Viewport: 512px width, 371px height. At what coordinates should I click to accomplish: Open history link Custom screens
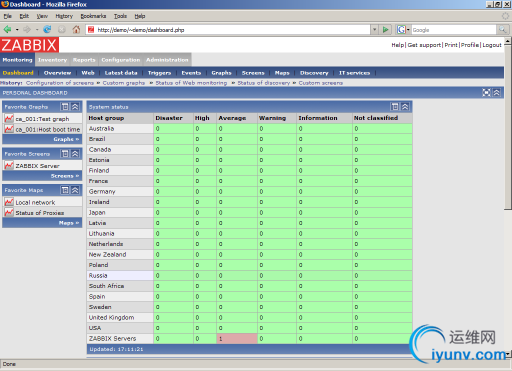[320, 83]
